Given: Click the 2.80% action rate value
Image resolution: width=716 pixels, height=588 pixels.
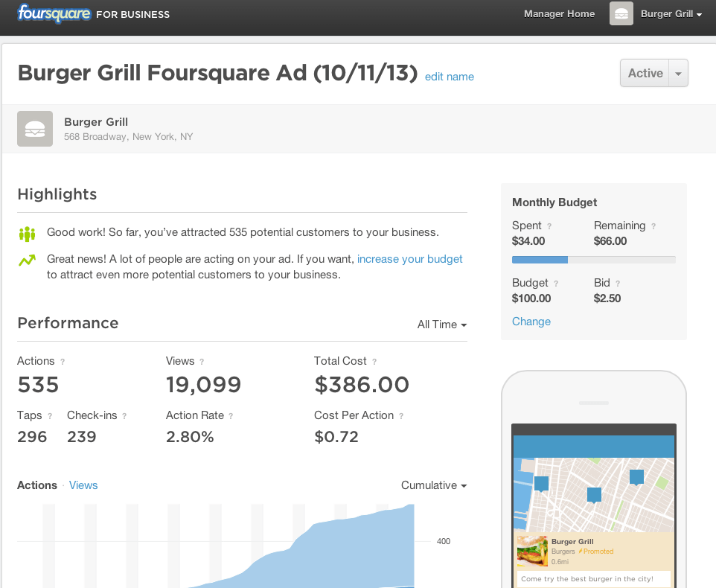Looking at the screenshot, I should [x=190, y=437].
